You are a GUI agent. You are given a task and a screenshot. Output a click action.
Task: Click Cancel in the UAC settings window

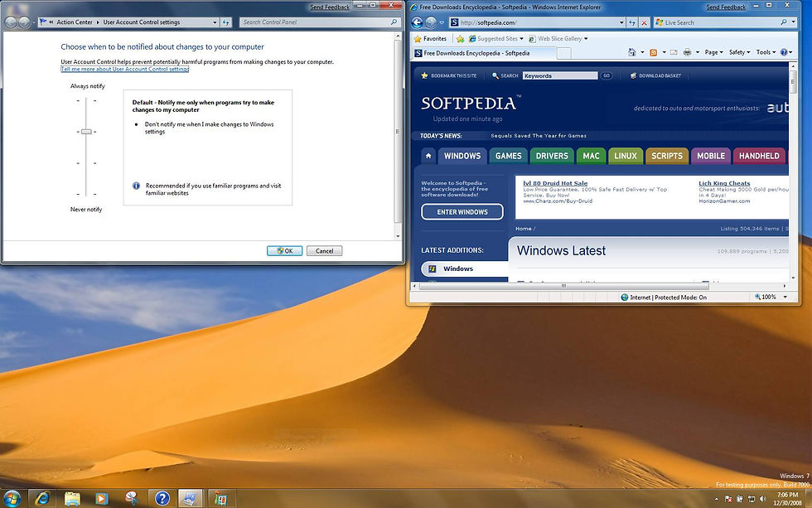(x=324, y=250)
